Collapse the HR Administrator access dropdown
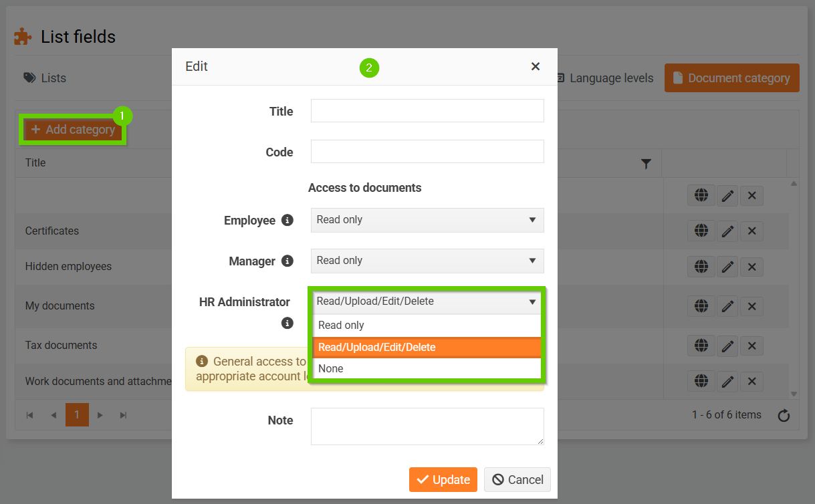Viewport: 815px width, 504px height. pyautogui.click(x=427, y=301)
